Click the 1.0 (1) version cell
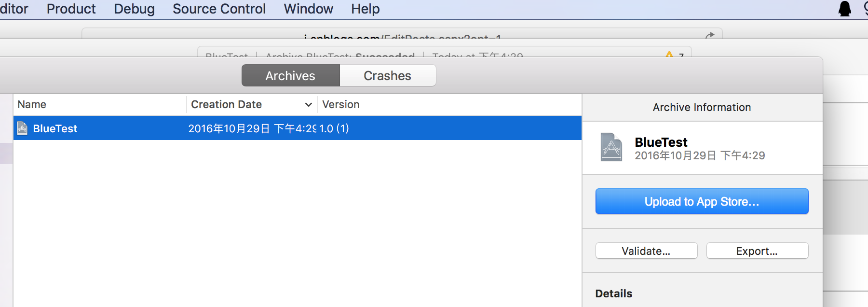The image size is (868, 307). coord(334,128)
